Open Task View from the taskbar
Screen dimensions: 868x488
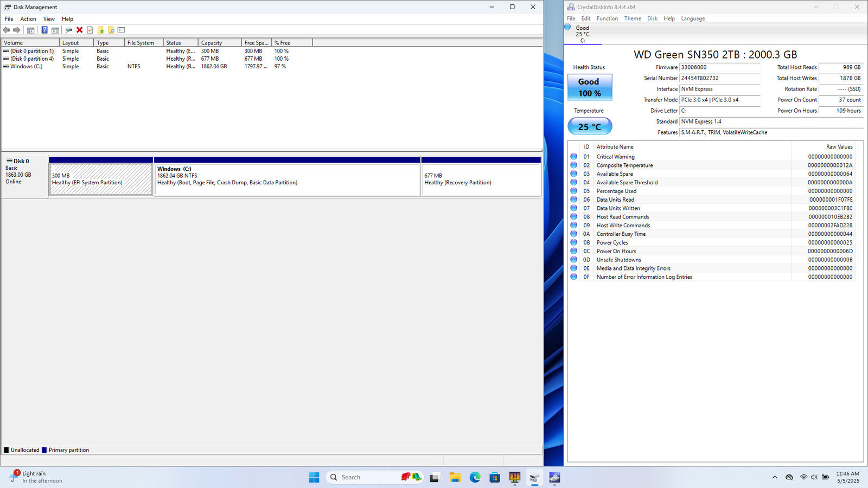pos(434,477)
